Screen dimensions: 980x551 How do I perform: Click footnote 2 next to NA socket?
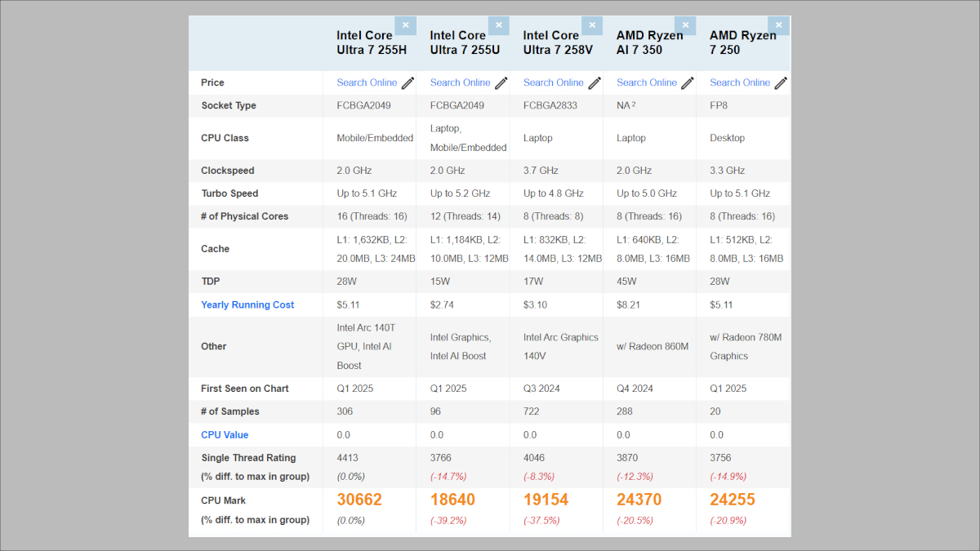(634, 104)
